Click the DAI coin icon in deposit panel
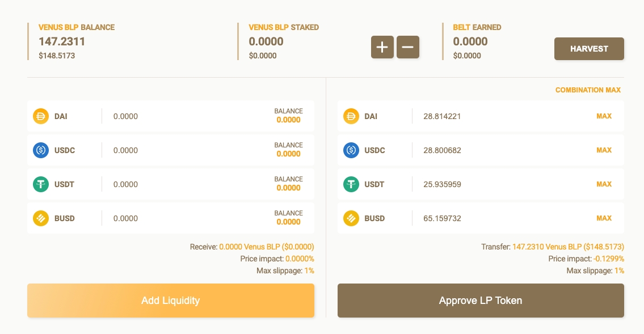644x334 pixels. coord(41,116)
